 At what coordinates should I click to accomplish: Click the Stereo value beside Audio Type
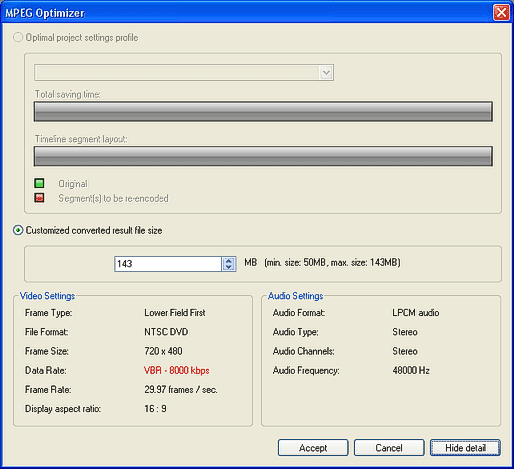[405, 332]
